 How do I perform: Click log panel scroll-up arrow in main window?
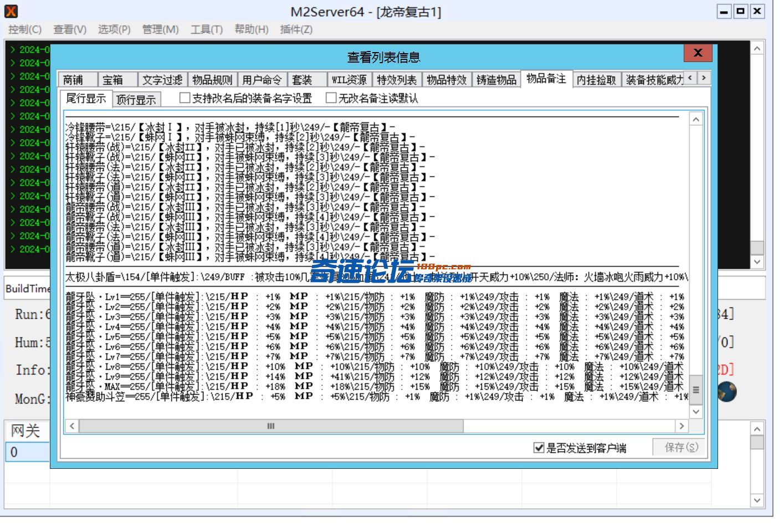(757, 49)
